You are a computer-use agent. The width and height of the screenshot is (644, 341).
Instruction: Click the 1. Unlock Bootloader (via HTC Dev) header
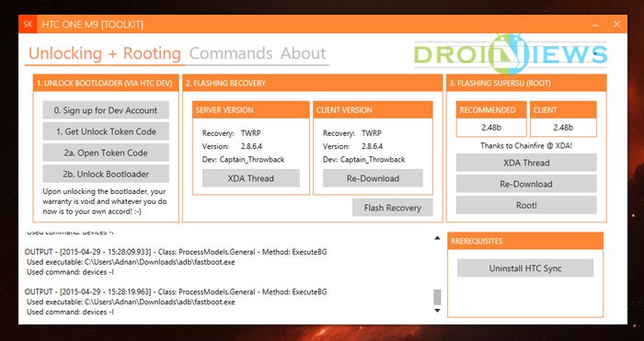[106, 84]
